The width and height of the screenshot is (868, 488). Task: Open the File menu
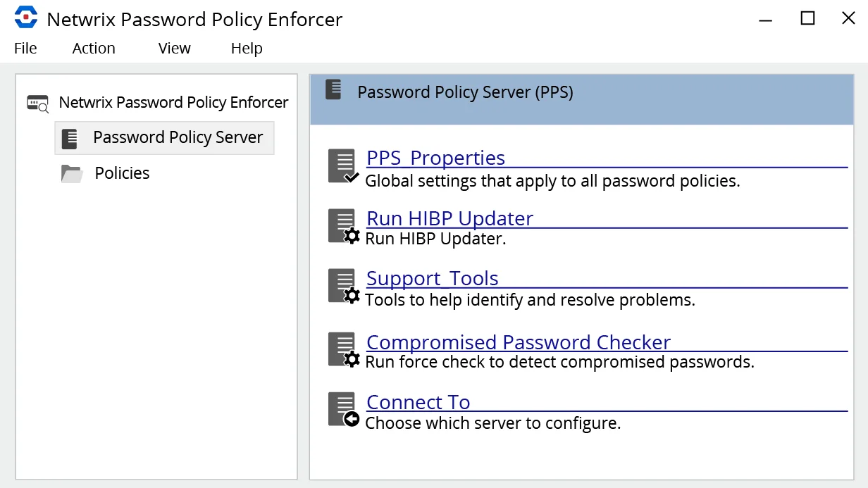click(x=25, y=49)
